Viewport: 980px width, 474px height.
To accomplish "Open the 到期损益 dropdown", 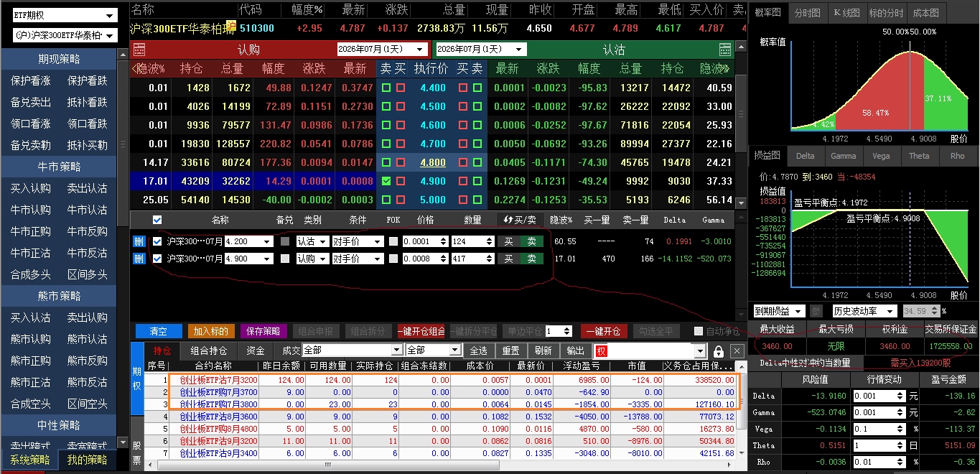I will 778,311.
